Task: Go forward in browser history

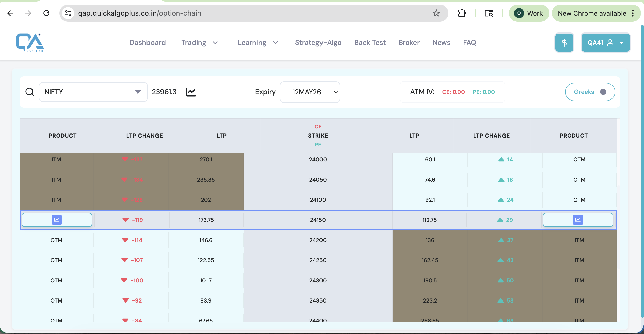Action: (28, 13)
